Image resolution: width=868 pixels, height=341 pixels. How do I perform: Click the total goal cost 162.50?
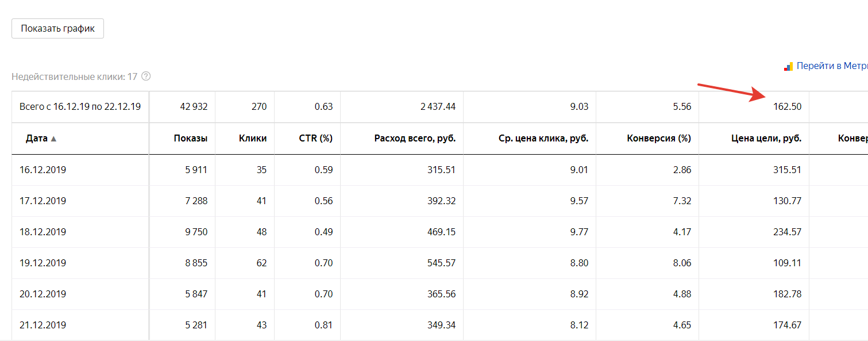[787, 107]
